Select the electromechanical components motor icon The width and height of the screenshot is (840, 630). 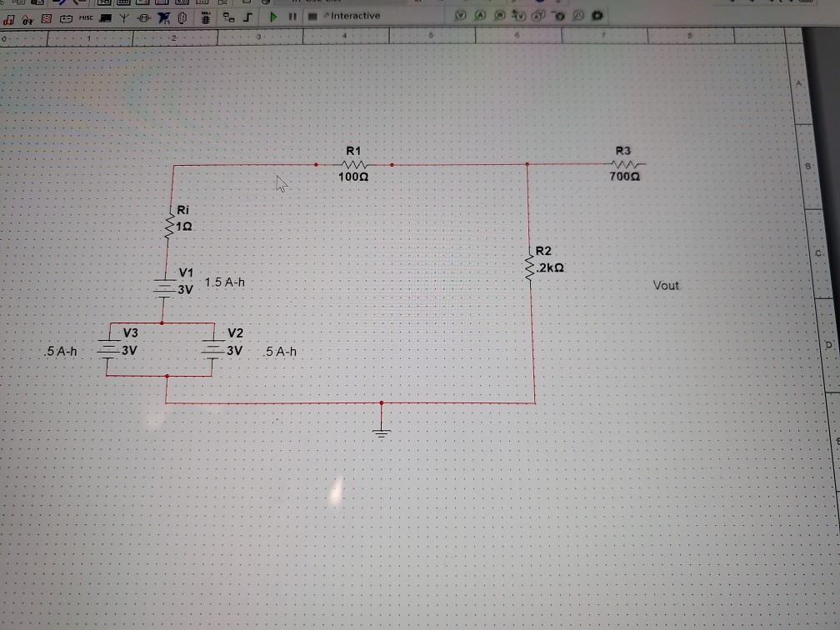point(142,17)
